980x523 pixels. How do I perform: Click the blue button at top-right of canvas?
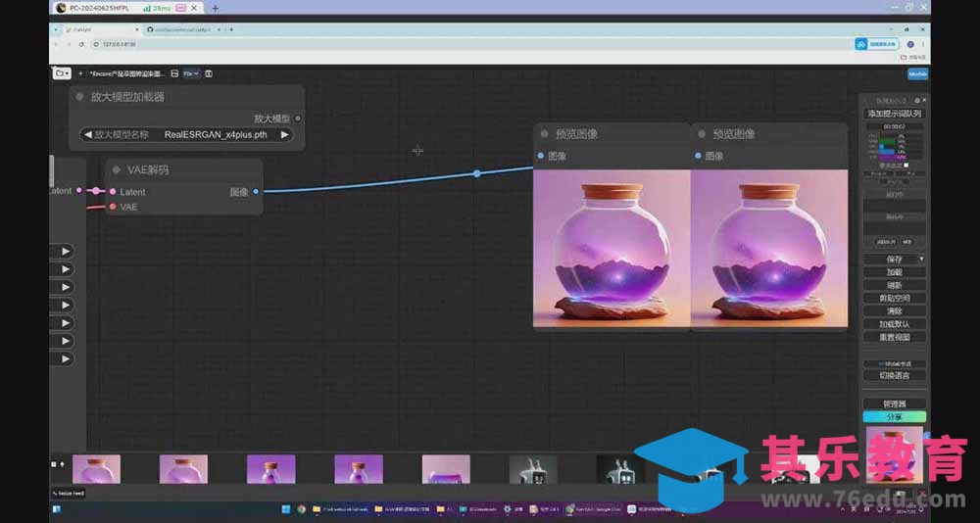pyautogui.click(x=917, y=73)
